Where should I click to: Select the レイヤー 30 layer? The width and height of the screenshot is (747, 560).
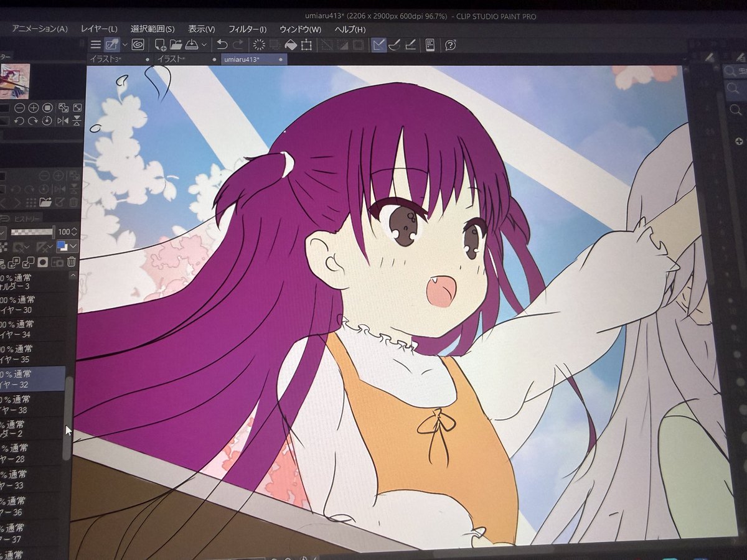(33, 304)
